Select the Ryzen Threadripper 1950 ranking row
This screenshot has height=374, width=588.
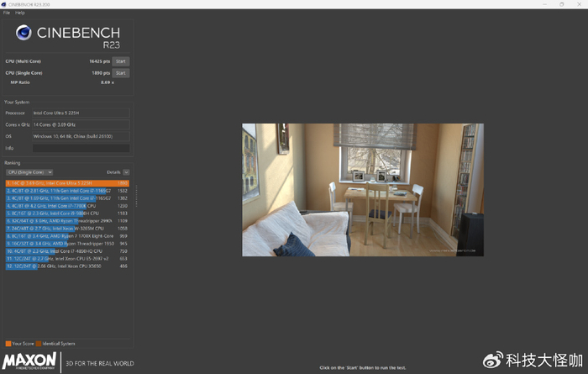[67, 244]
